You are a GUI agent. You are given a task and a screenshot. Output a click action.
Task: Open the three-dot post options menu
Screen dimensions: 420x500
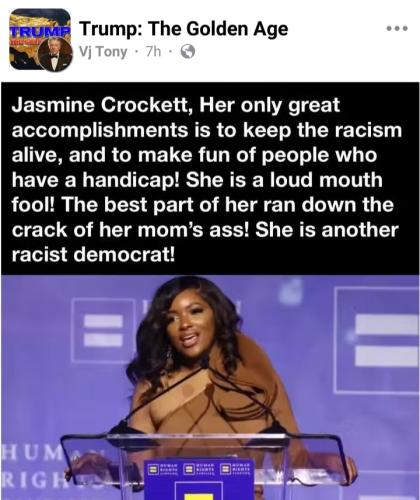coord(397,28)
